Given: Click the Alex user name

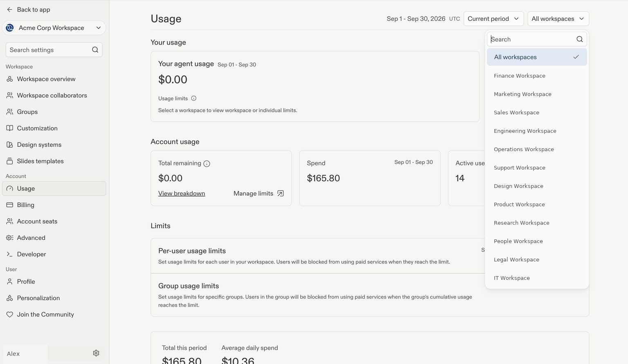Looking at the screenshot, I should 13,353.
